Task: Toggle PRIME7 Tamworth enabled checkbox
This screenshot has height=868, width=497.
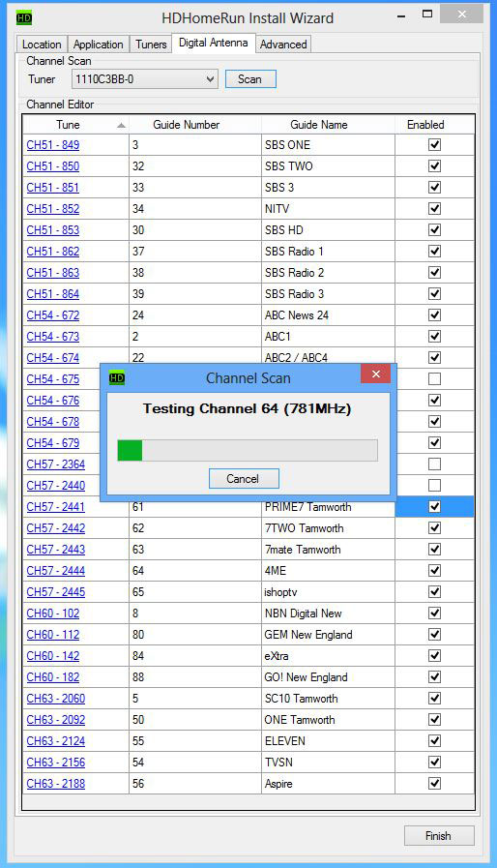Action: tap(435, 506)
